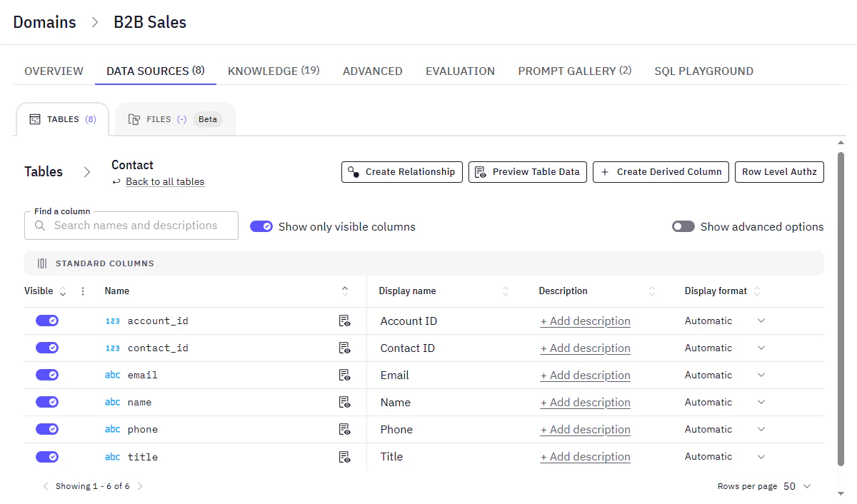
Task: Enable Show advanced options
Action: (683, 226)
